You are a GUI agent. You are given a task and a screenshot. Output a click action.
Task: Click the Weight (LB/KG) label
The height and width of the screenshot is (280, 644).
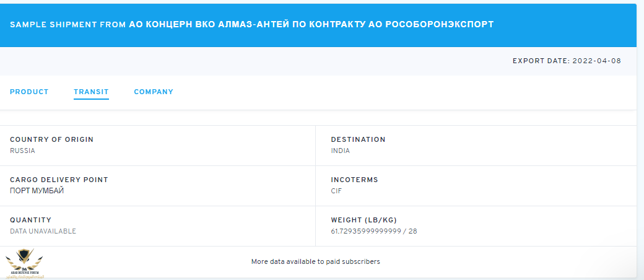tap(364, 220)
